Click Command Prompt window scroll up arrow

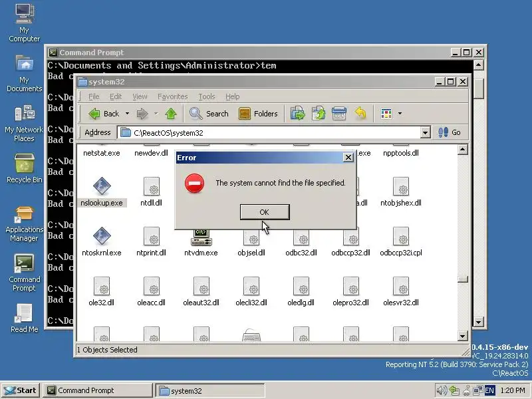click(x=478, y=65)
